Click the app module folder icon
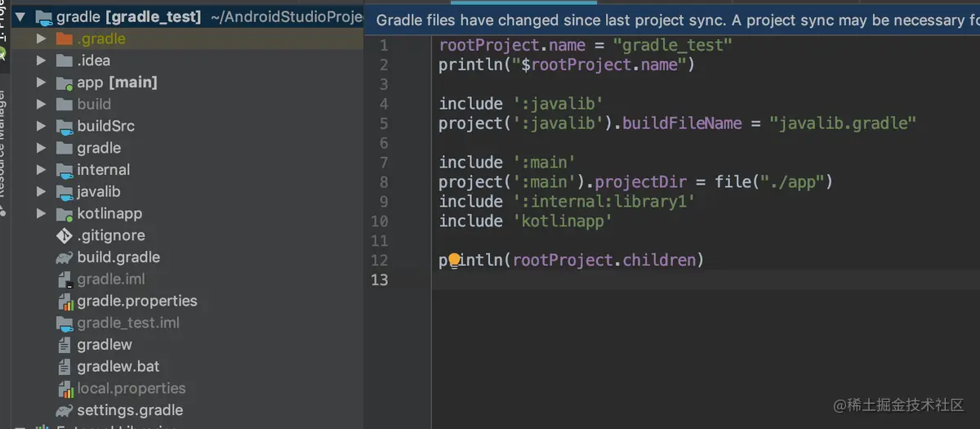 (65, 83)
